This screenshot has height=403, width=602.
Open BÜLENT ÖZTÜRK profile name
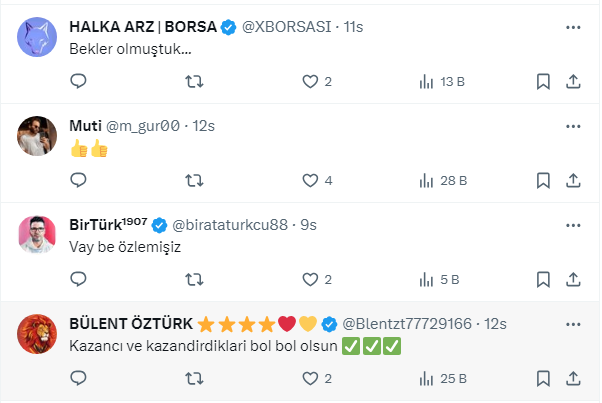coord(130,324)
